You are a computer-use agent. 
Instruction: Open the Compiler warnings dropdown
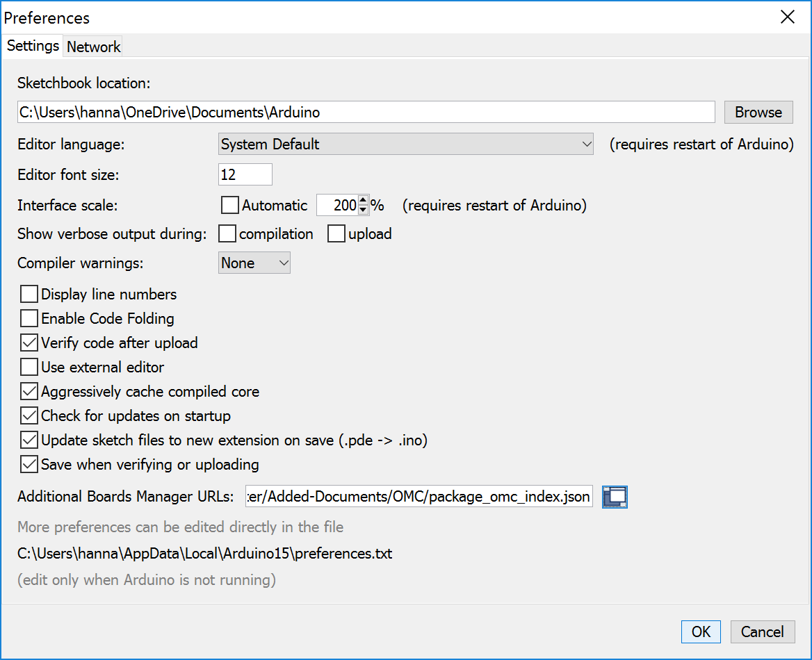coord(254,263)
